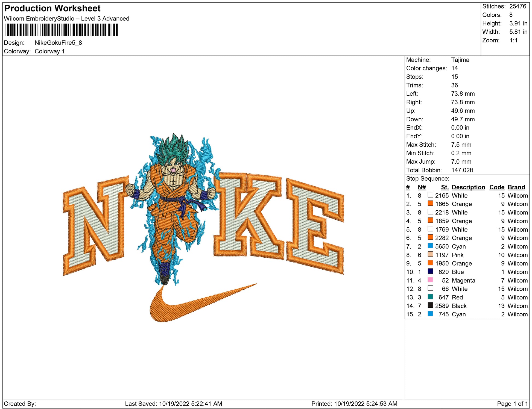Click the teal swatch in stop 13

pos(430,296)
